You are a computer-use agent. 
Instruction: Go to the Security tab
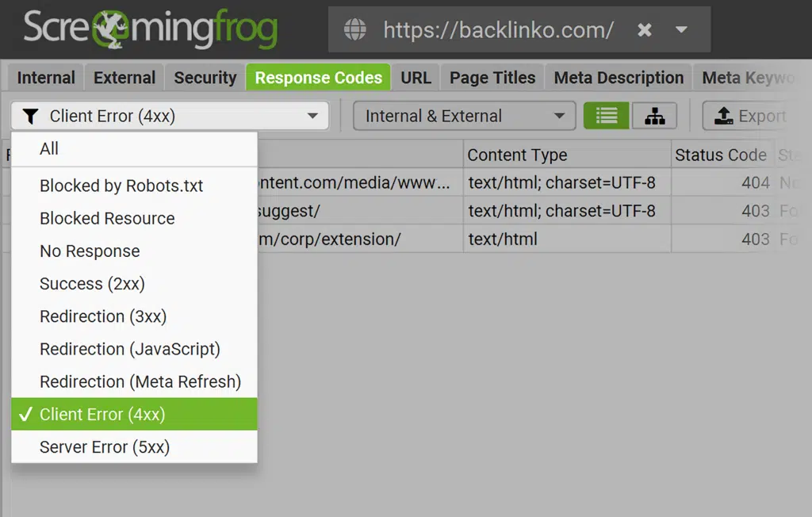(x=205, y=78)
